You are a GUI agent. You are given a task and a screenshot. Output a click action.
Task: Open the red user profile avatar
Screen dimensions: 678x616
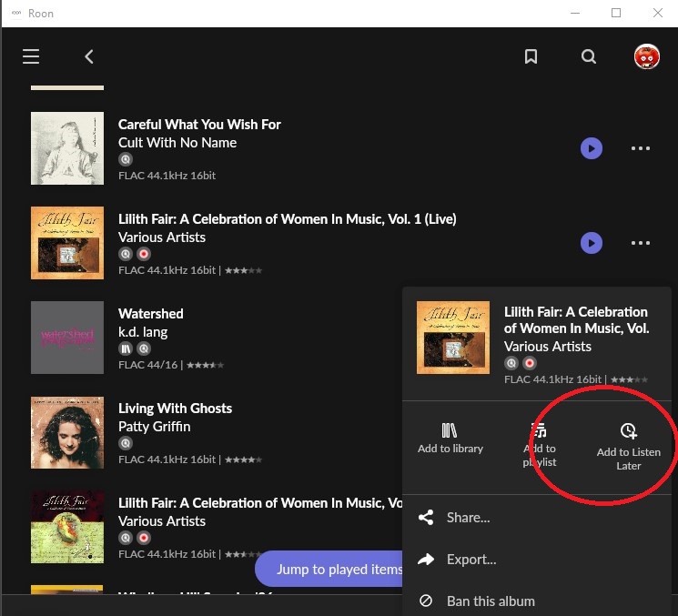coord(646,56)
